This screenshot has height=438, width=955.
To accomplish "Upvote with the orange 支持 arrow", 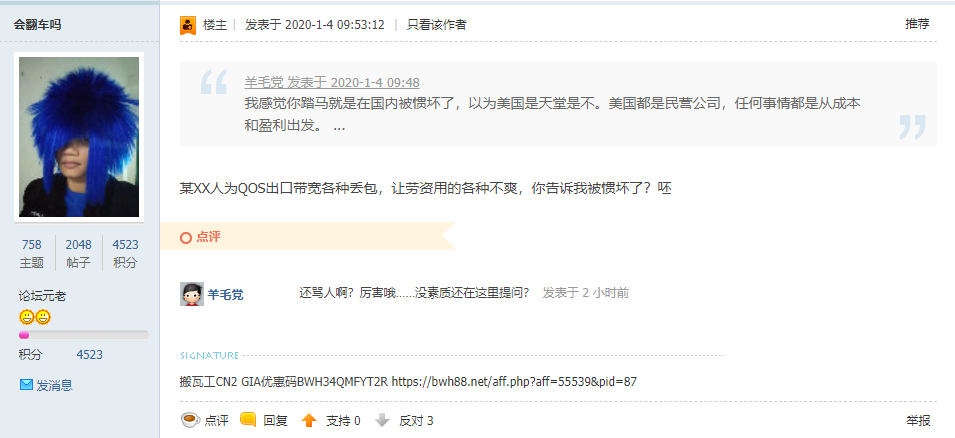I will [309, 420].
